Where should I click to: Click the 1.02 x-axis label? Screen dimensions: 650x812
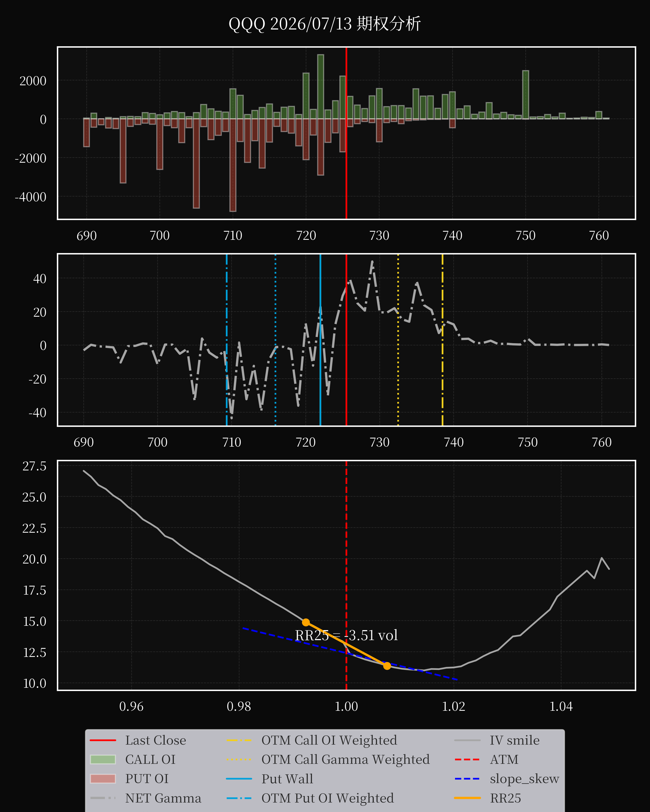454,706
